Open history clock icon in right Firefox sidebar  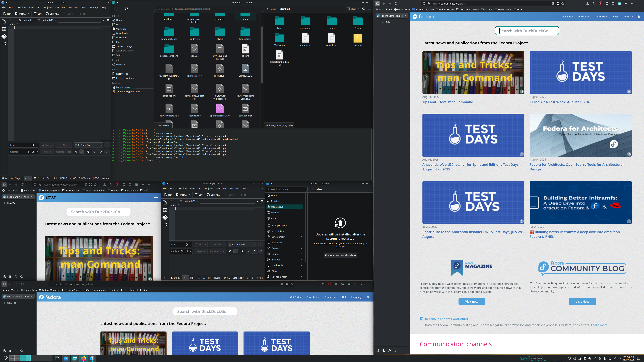coord(389,350)
